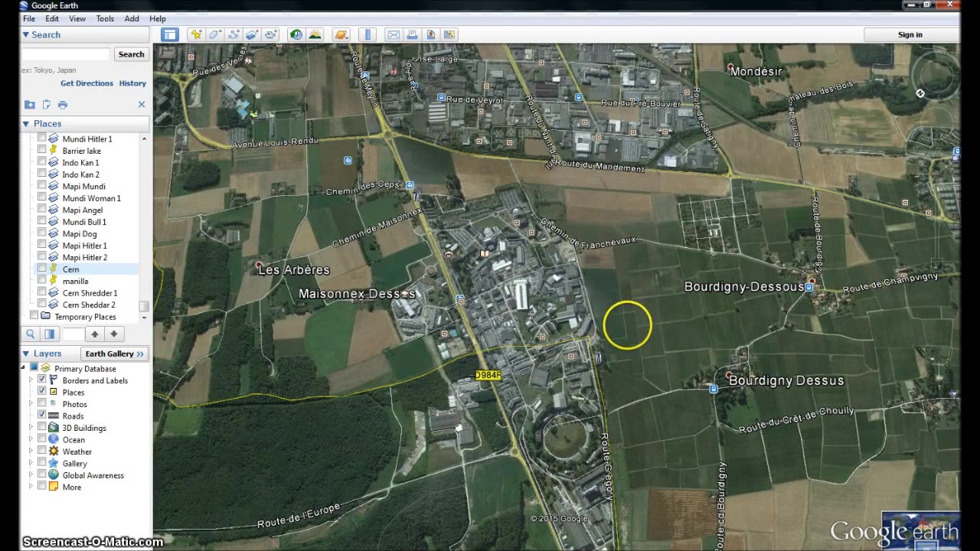Print the current view
Image resolution: width=980 pixels, height=551 pixels.
coord(412,34)
